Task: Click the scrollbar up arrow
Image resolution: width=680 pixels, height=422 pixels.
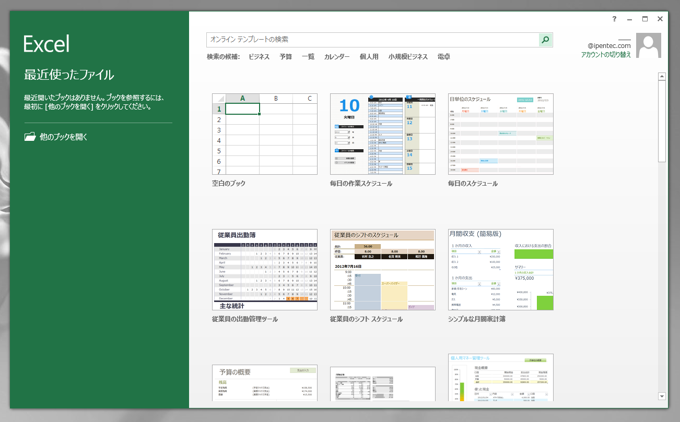Action: [662, 76]
